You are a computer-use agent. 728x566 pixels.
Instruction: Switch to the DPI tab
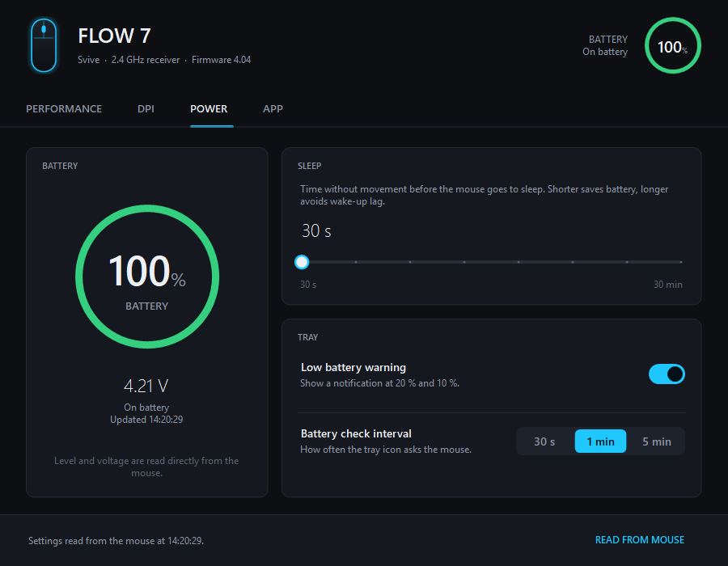click(x=146, y=108)
